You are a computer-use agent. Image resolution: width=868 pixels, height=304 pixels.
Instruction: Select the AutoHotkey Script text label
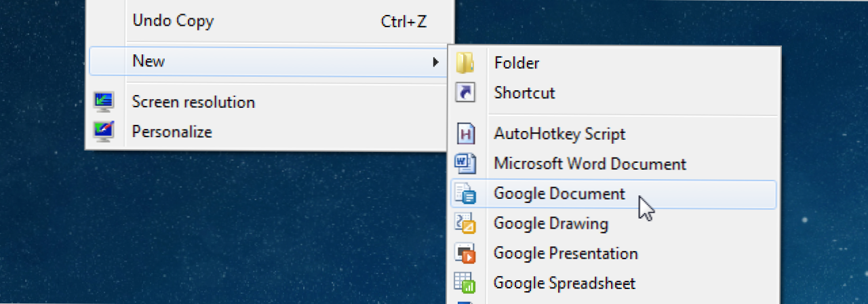click(x=559, y=134)
